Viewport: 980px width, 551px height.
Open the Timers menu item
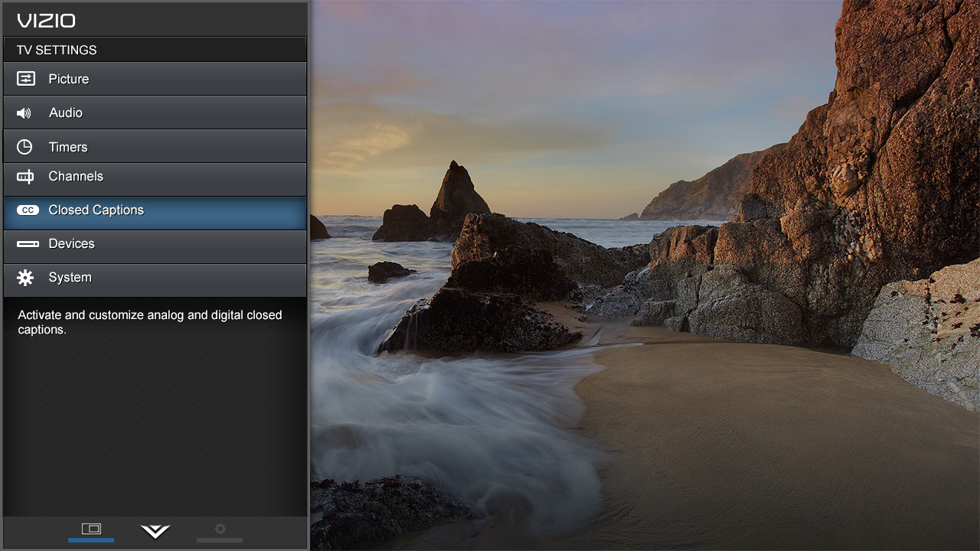(x=155, y=145)
